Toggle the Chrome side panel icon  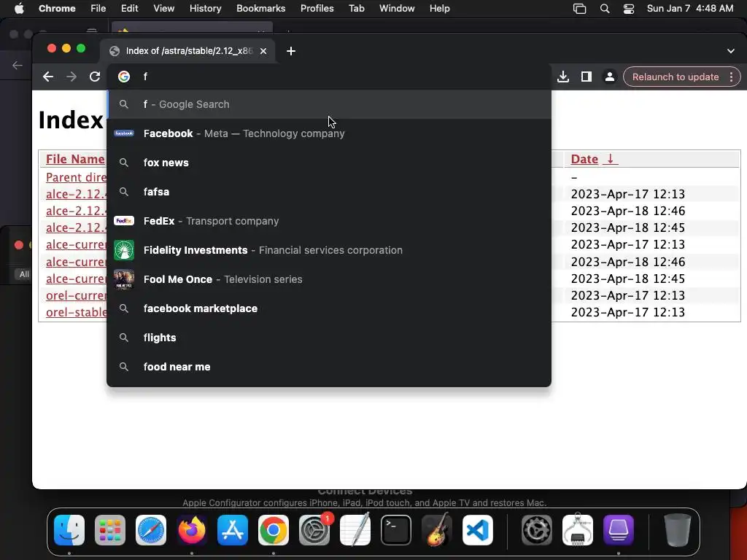[587, 77]
